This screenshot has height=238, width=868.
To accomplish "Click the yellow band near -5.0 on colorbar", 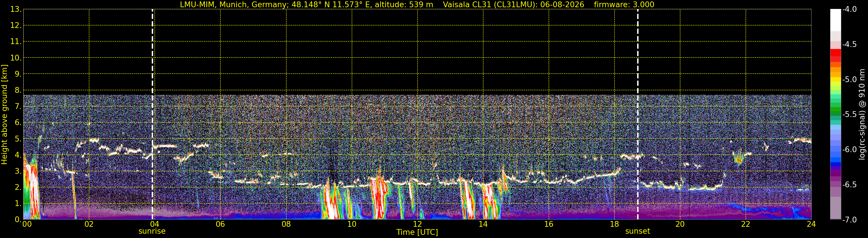I will point(835,80).
